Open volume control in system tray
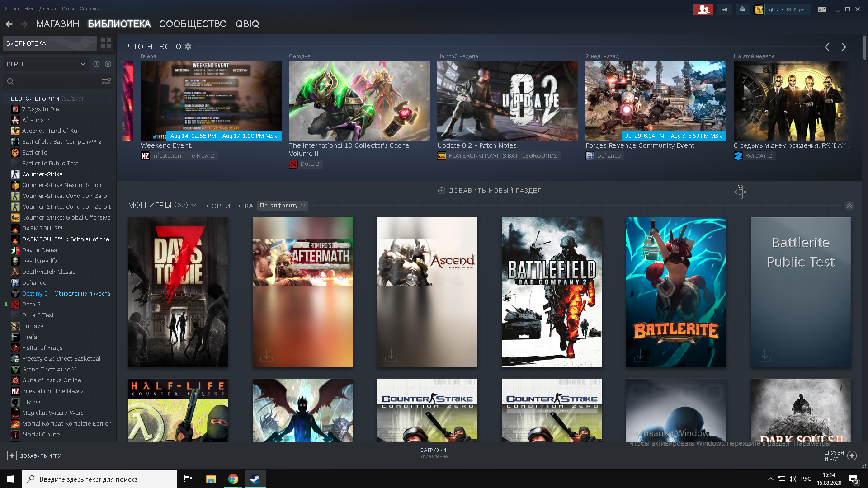The height and width of the screenshot is (488, 868). point(792,479)
